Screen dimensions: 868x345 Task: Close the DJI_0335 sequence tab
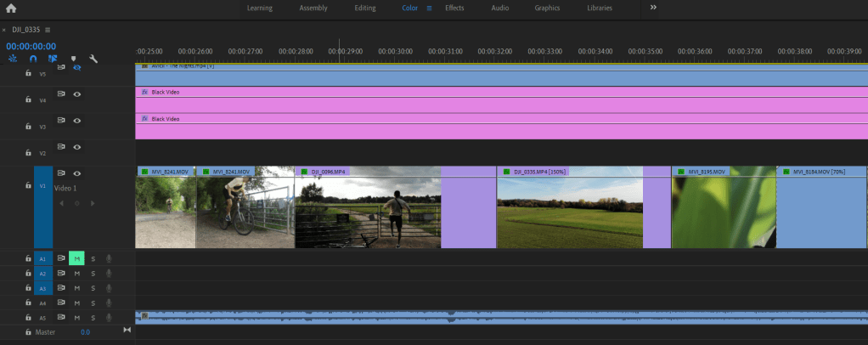4,30
